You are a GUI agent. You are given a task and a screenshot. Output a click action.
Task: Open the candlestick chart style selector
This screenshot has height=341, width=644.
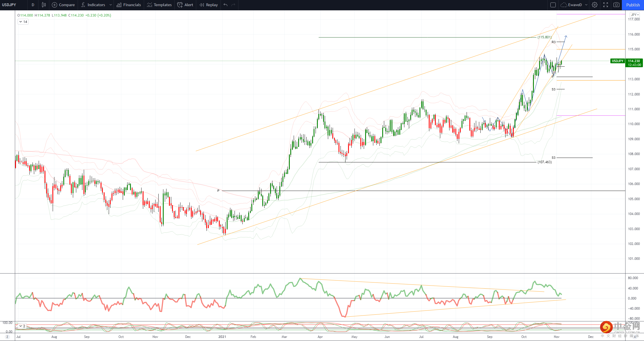tap(44, 5)
